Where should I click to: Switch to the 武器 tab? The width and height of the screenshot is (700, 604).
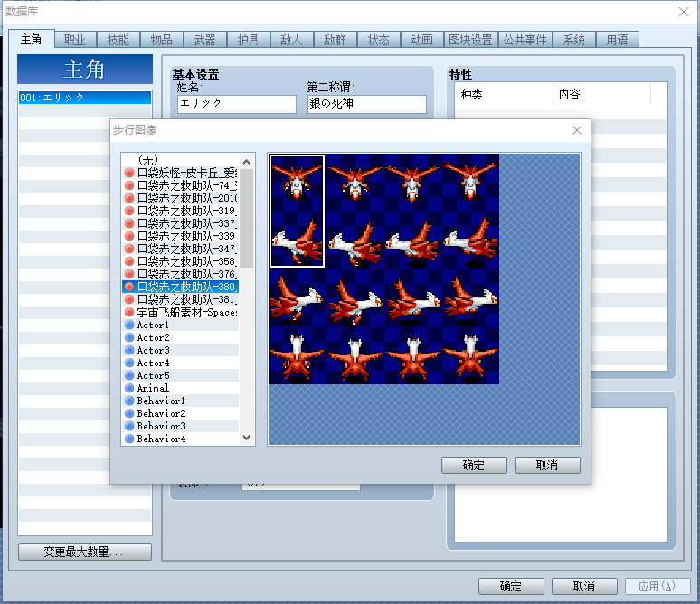coord(205,40)
